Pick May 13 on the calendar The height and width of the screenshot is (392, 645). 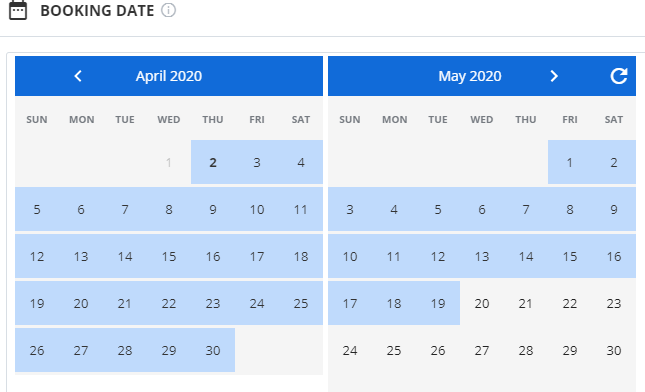[482, 256]
